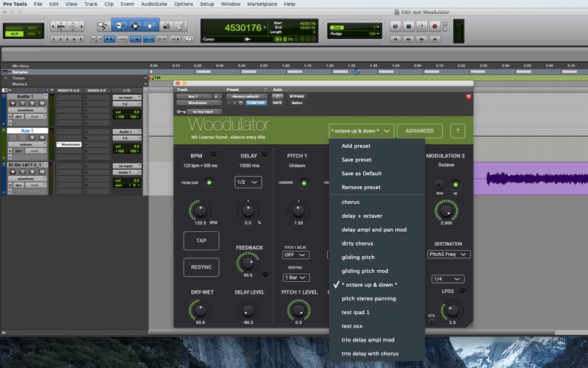This screenshot has height=368, width=588.
Task: Select the Pencil tool
Action: click(x=180, y=26)
